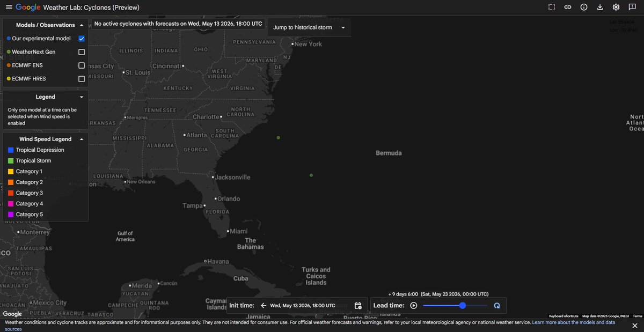The height and width of the screenshot is (332, 644).
Task: Click the Category 3 red swatch
Action: [11, 193]
